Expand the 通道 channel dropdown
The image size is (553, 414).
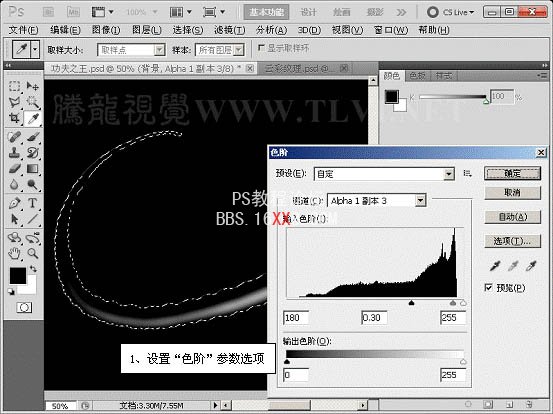point(377,201)
